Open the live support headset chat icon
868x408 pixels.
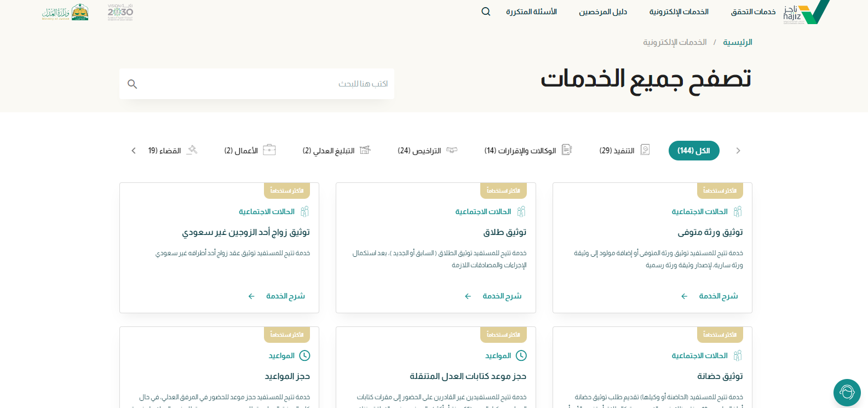point(847,392)
